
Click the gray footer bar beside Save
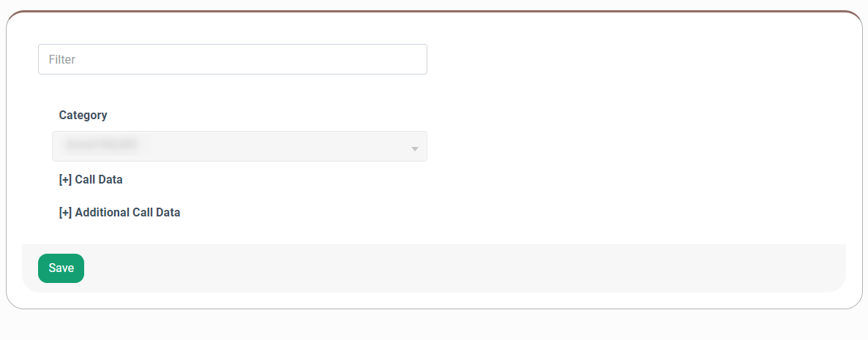[465, 268]
